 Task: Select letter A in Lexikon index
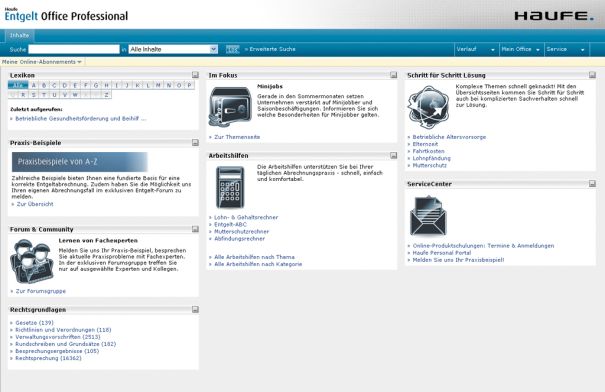point(34,85)
